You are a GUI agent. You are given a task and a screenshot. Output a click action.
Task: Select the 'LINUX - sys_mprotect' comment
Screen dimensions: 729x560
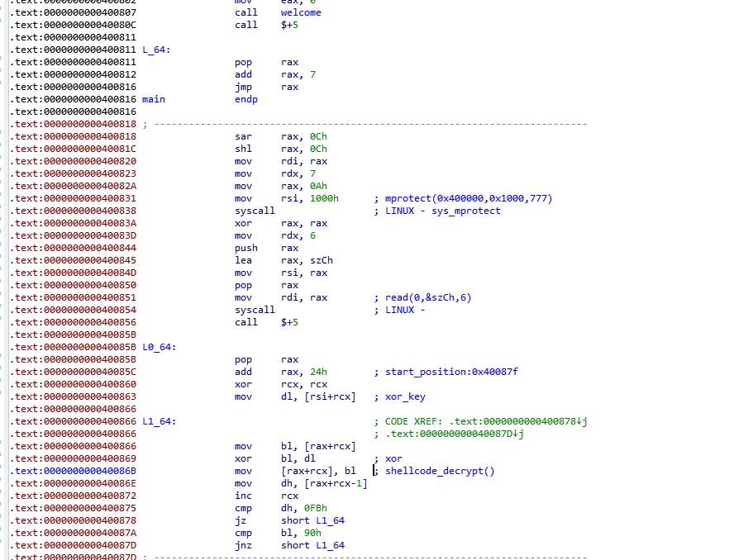point(443,211)
